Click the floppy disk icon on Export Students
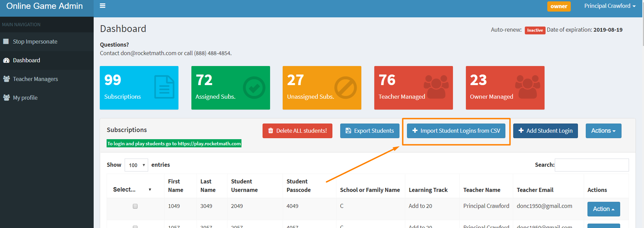Screen dimensions: 644x228 (x=348, y=131)
